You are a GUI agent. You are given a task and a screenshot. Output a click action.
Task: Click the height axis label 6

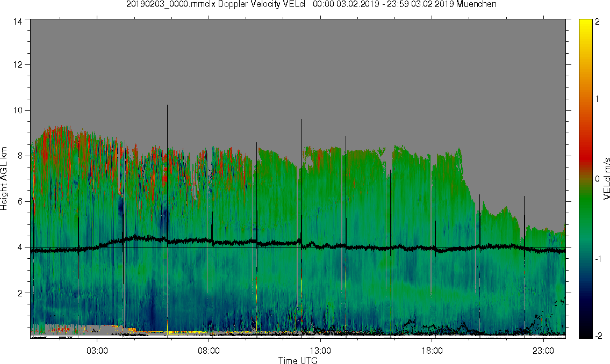[20, 202]
